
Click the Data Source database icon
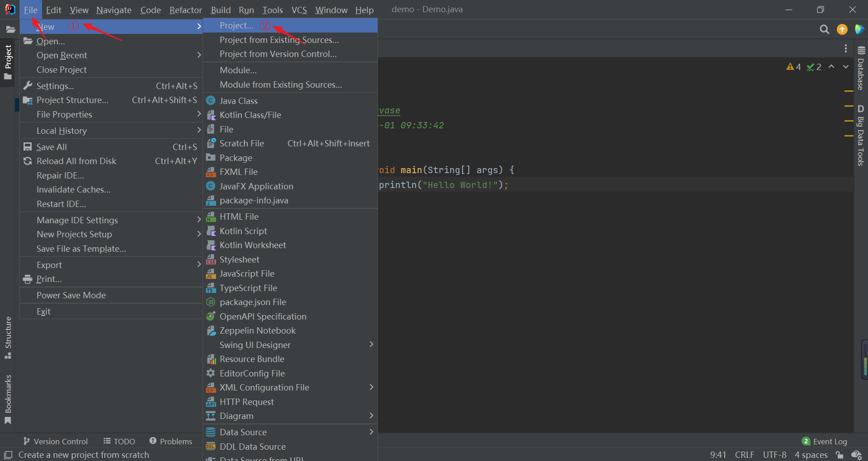[x=211, y=432]
